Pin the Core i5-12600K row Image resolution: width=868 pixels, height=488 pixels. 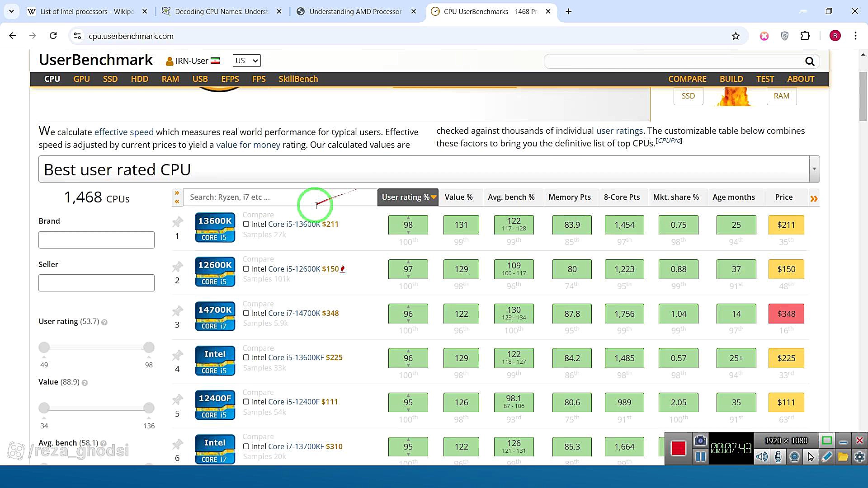pyautogui.click(x=177, y=267)
